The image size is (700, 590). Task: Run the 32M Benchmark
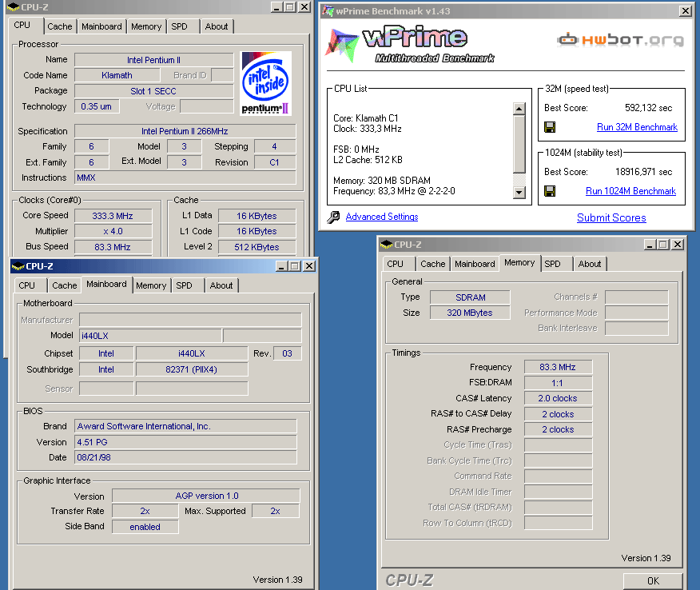[x=637, y=127]
